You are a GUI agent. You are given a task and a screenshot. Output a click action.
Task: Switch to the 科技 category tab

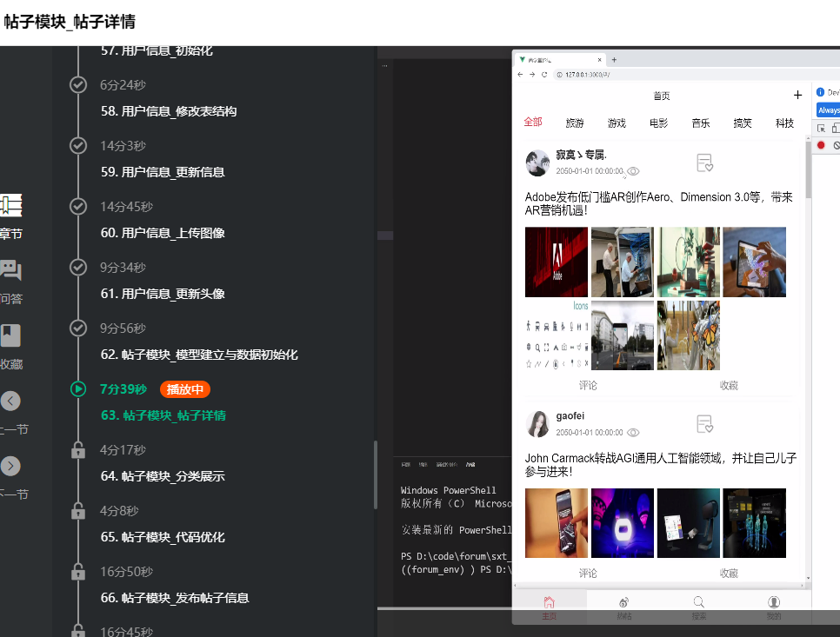pos(785,123)
